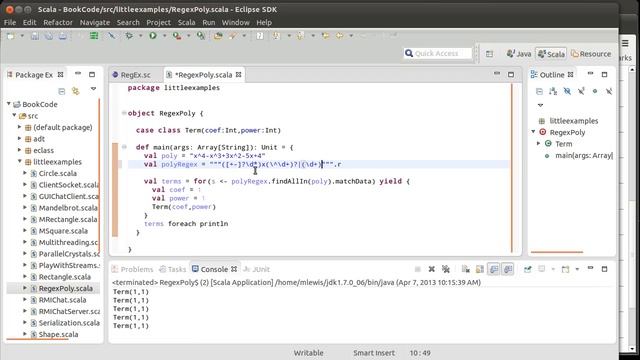Select the Scala perspective button
The image size is (640, 360).
pos(551,54)
